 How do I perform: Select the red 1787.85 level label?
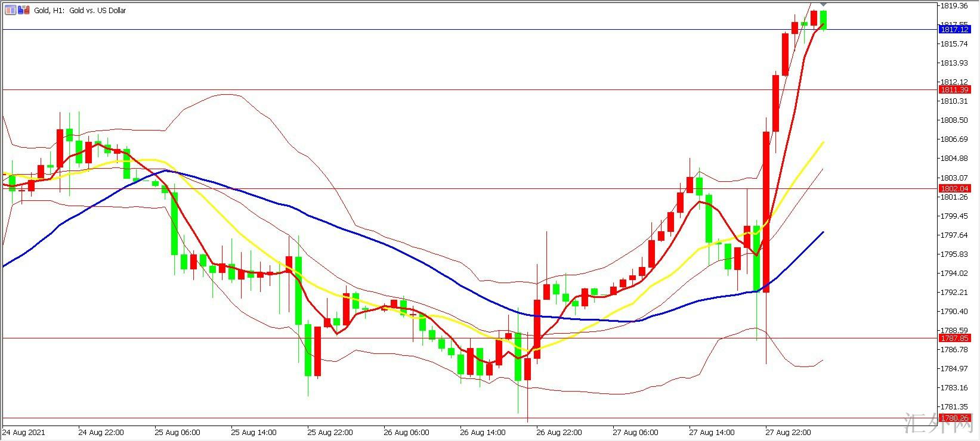(x=954, y=338)
